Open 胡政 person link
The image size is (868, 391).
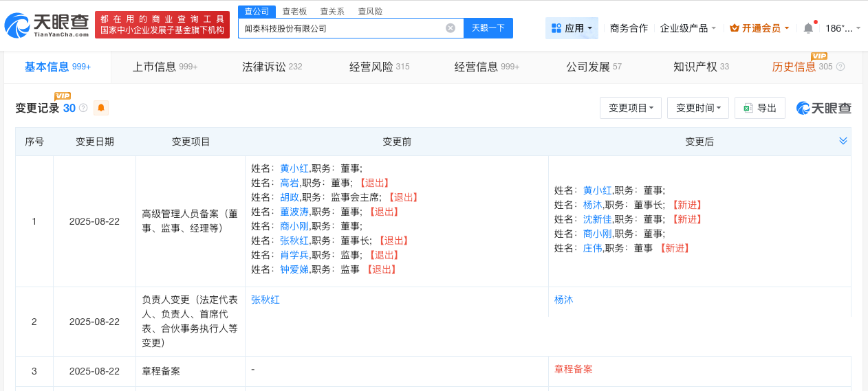[290, 197]
